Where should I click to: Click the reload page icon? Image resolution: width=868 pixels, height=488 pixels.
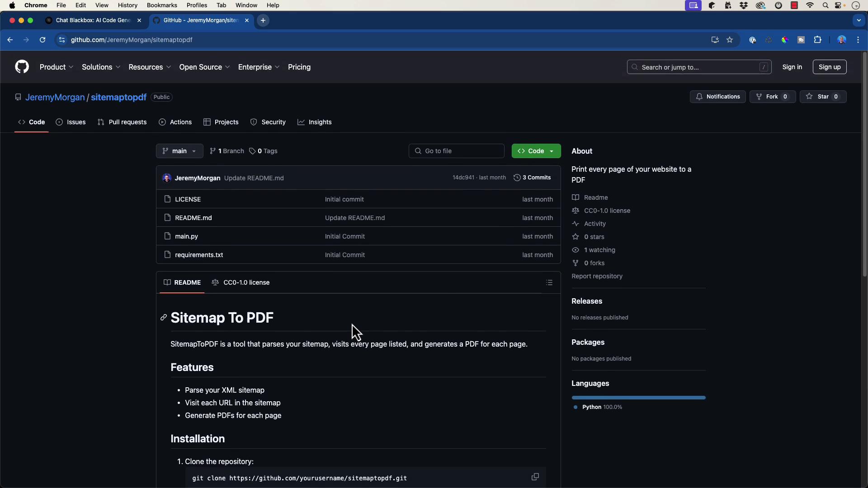[x=42, y=40]
